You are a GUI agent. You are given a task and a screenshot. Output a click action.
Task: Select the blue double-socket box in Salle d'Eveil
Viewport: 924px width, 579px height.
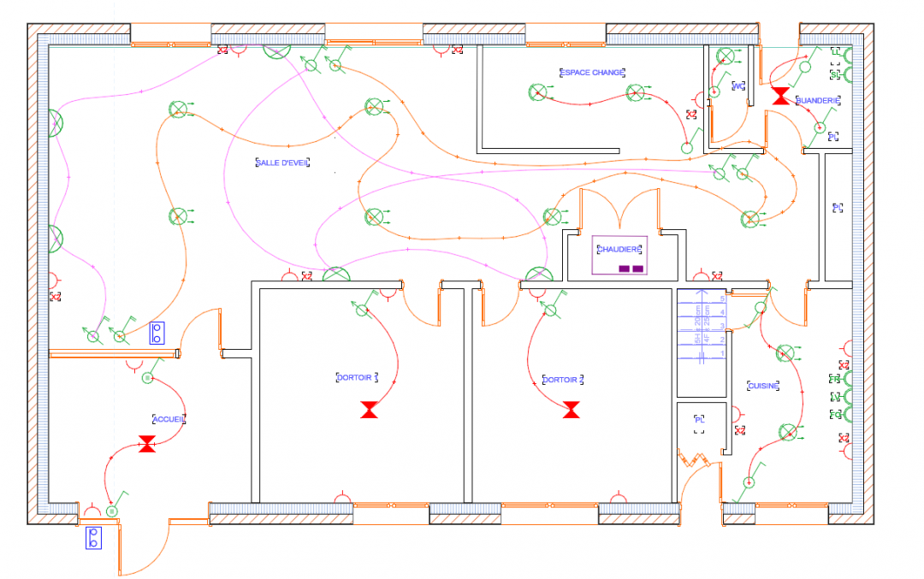click(x=157, y=333)
